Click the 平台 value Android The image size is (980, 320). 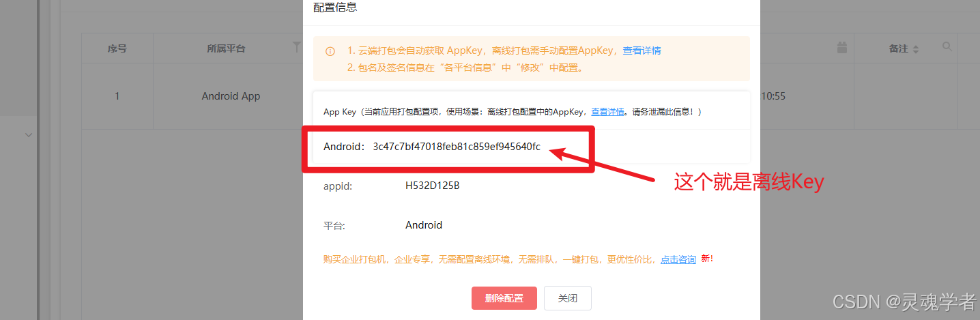pos(424,225)
